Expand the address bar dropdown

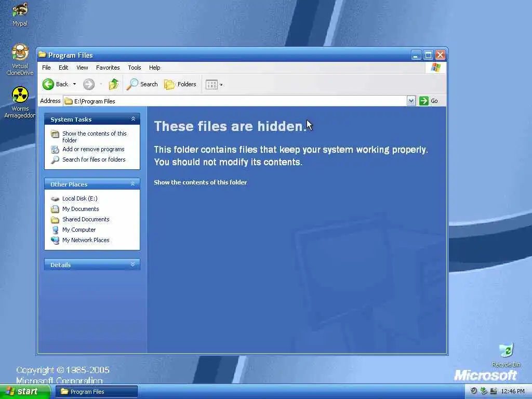click(411, 101)
